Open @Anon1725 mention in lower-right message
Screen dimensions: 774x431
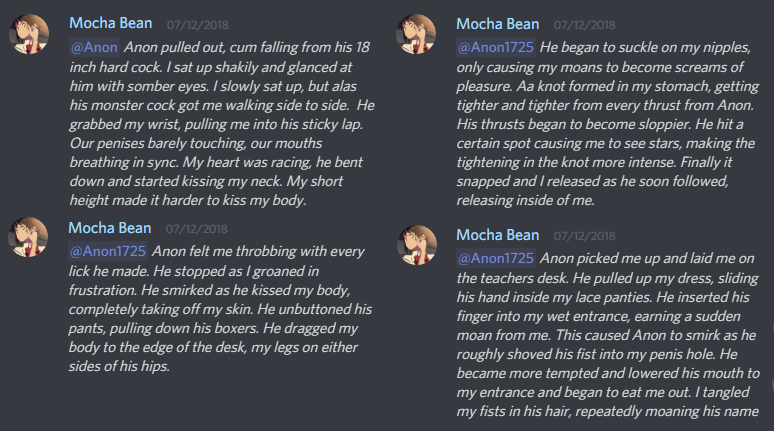495,258
